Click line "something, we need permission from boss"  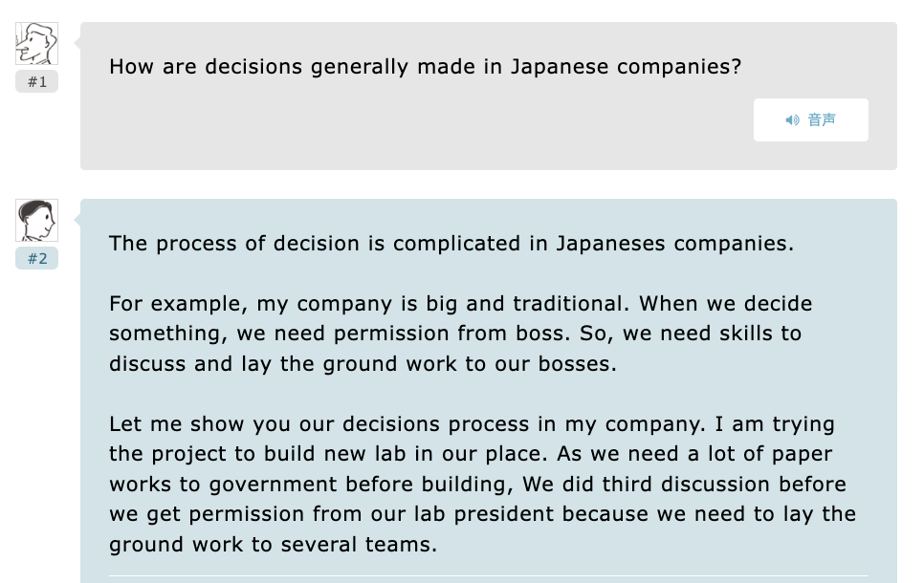click(x=454, y=334)
